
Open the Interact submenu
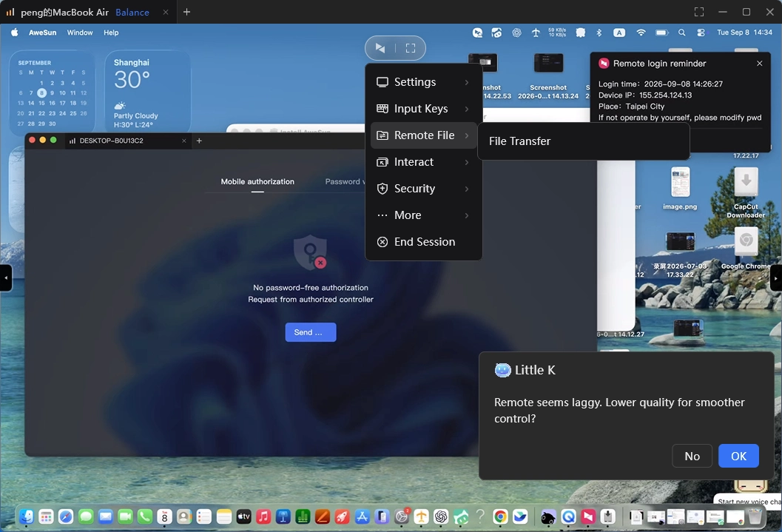423,162
